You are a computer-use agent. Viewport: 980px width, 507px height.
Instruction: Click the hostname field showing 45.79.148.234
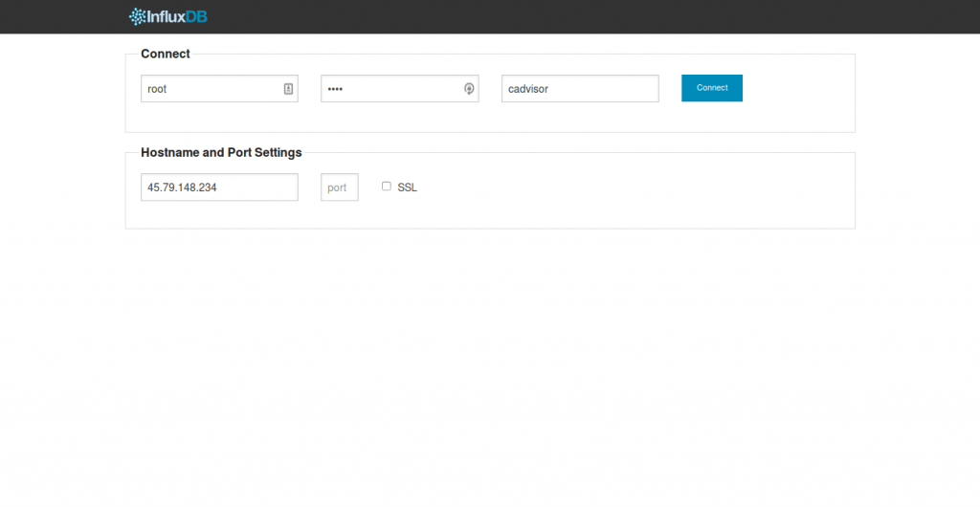[218, 187]
